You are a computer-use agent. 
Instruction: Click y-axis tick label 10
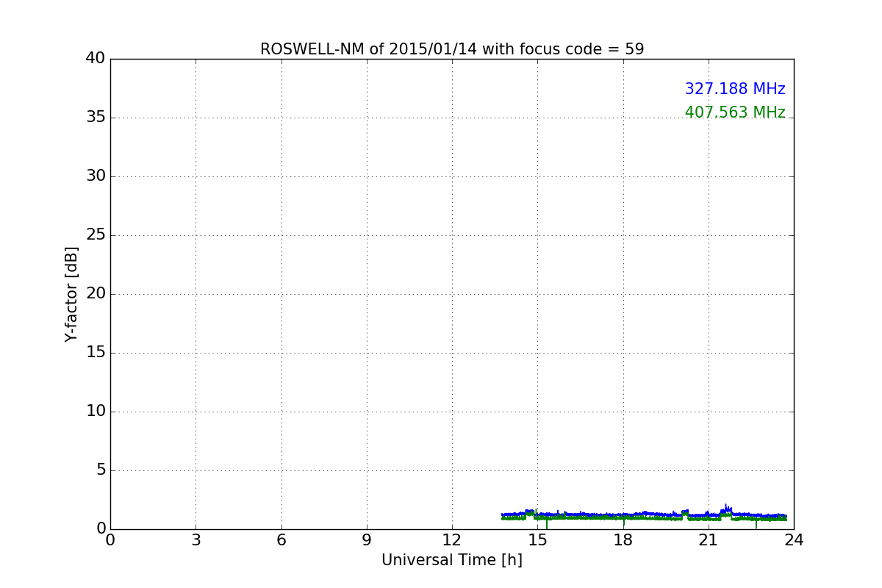[x=96, y=412]
